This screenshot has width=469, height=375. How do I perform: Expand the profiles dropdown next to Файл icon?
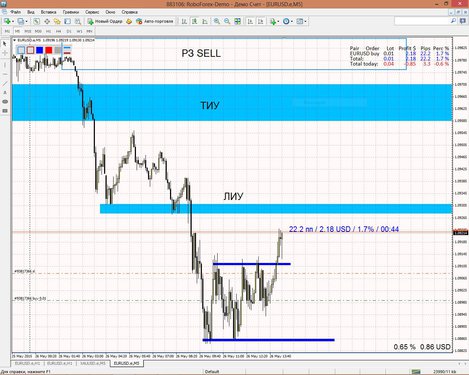(x=26, y=21)
